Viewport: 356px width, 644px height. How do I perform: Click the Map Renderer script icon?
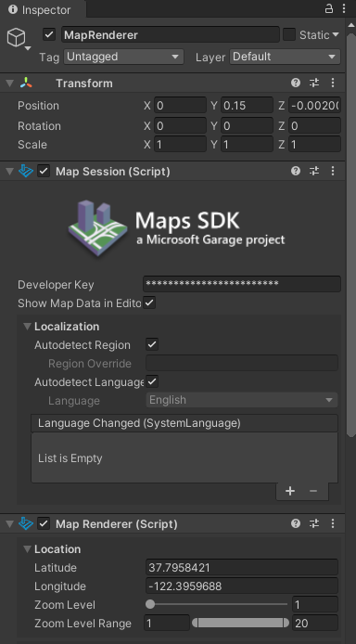pos(26,523)
